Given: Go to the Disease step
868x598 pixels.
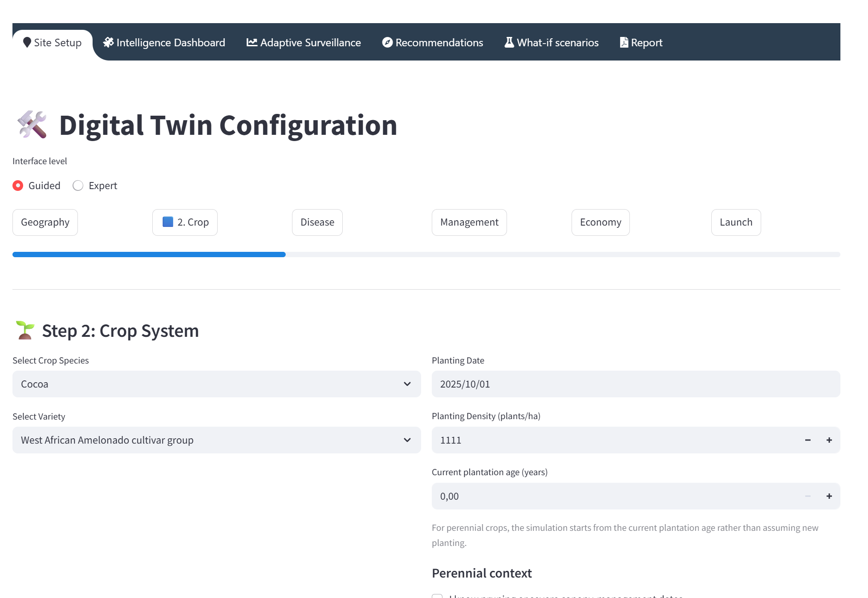Looking at the screenshot, I should (317, 222).
